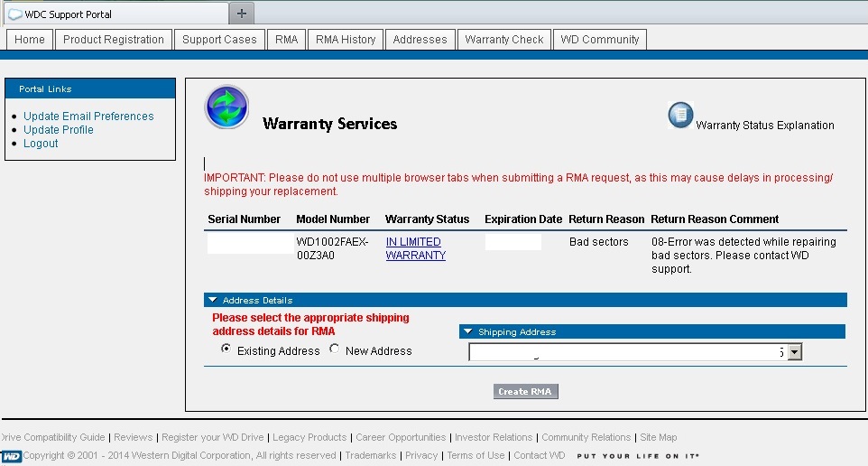Click the Return Reason column header
The height and width of the screenshot is (466, 868).
(x=606, y=219)
